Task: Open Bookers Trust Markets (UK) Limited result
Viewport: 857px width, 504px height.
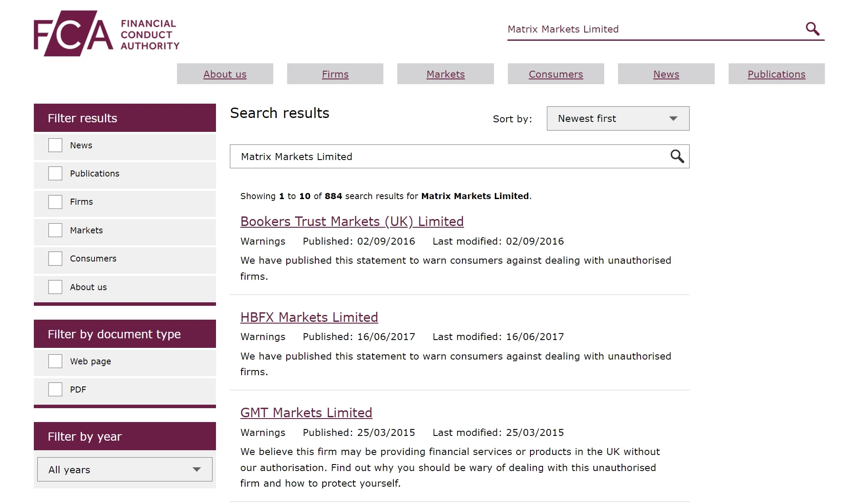Action: (352, 221)
